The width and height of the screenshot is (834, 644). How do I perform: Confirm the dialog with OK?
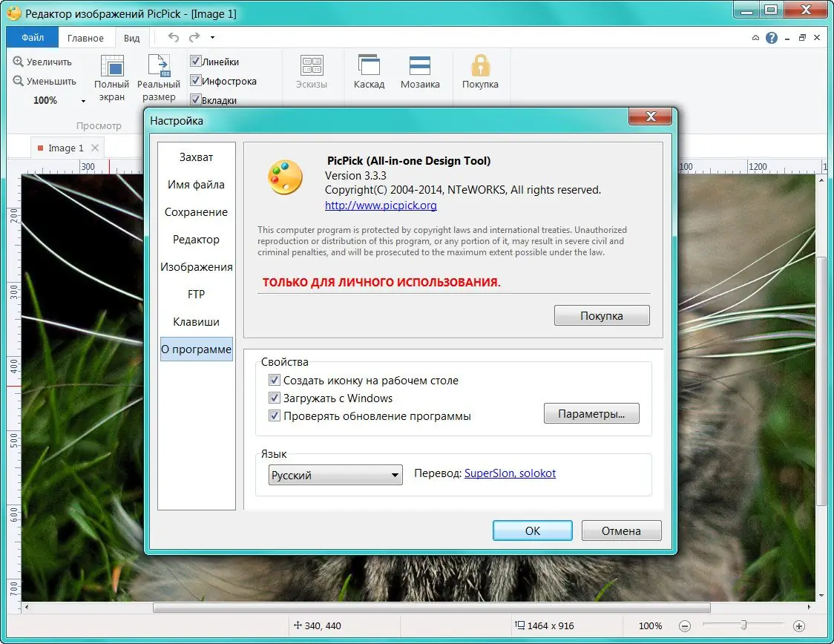(x=533, y=530)
